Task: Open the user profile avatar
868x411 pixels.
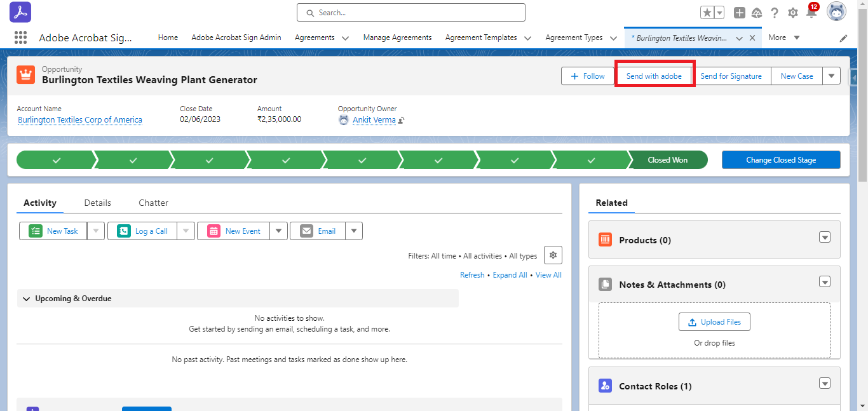Action: (836, 12)
